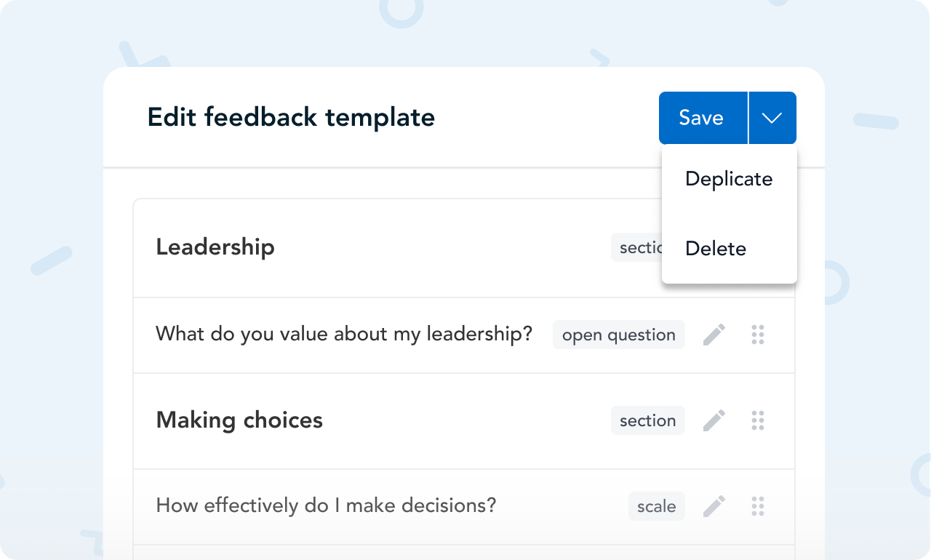
Task: Click the Edit feedback template heading
Action: pyautogui.click(x=291, y=118)
